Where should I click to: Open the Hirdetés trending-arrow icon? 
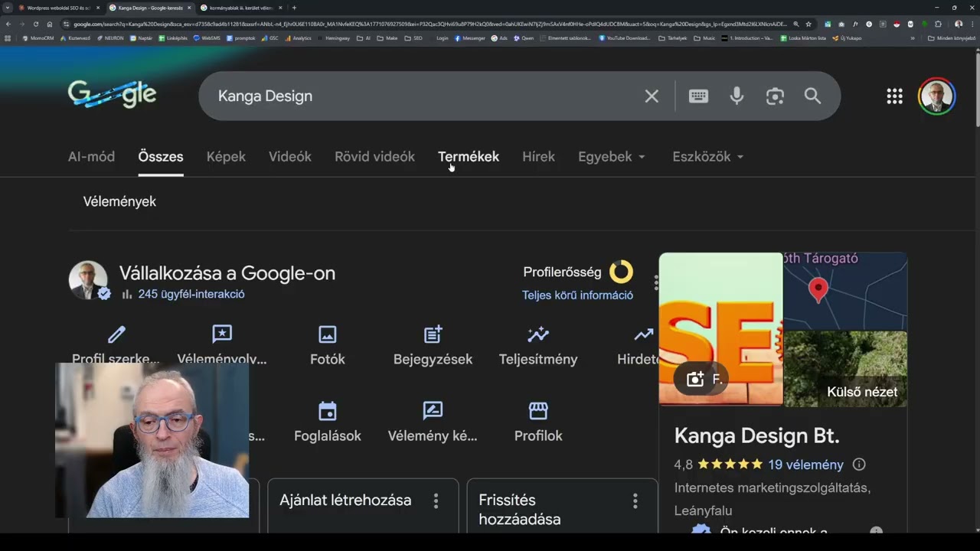pos(644,334)
